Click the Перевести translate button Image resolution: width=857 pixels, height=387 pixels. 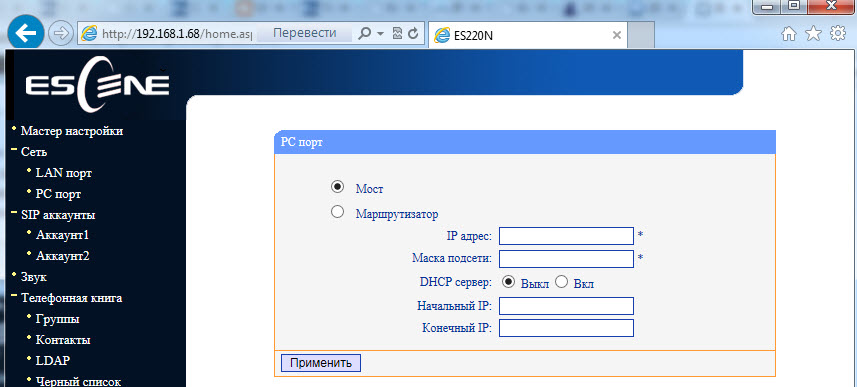pyautogui.click(x=304, y=33)
